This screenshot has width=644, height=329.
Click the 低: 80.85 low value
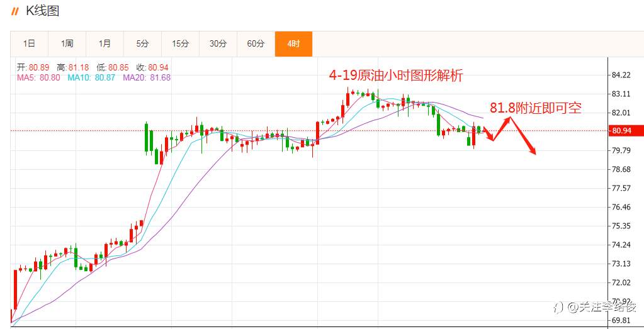click(113, 68)
